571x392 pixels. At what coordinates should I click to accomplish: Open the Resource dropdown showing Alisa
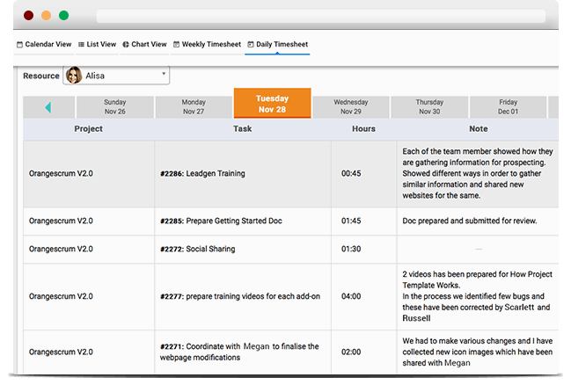tap(116, 76)
